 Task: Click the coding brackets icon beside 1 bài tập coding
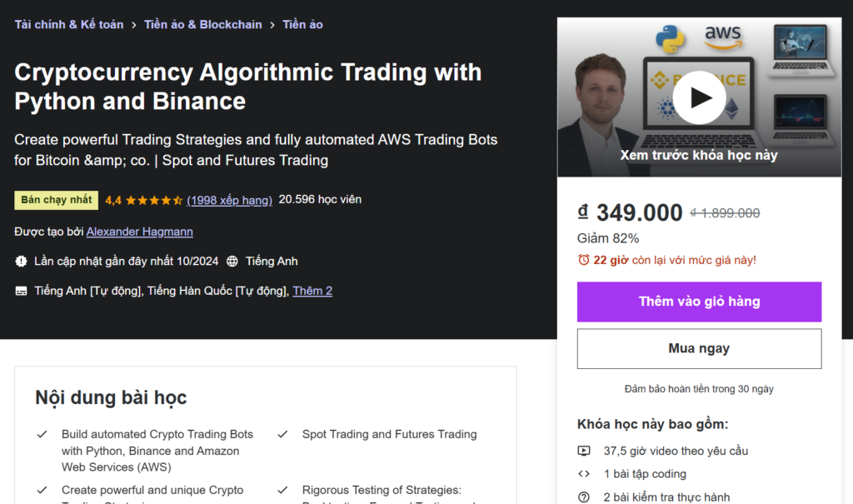pyautogui.click(x=584, y=473)
